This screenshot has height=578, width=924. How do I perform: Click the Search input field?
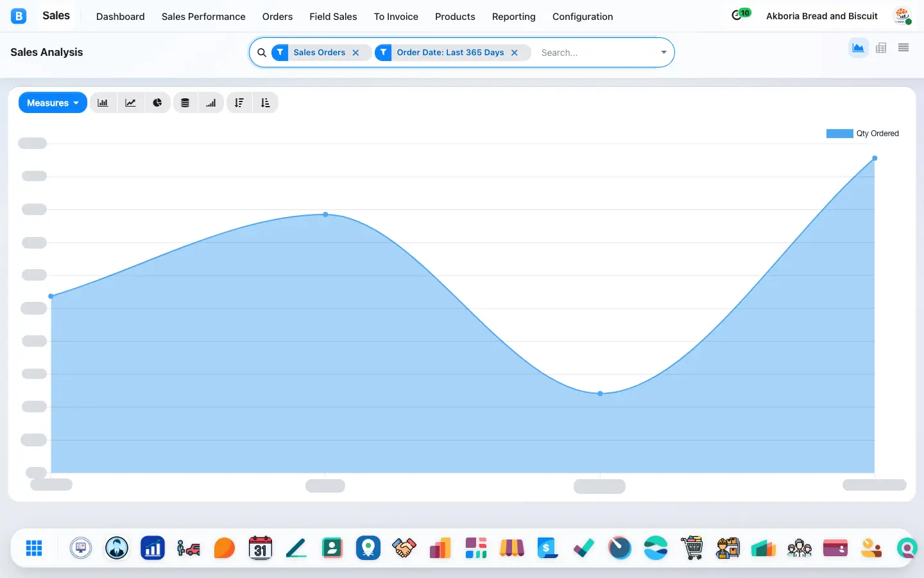point(597,53)
